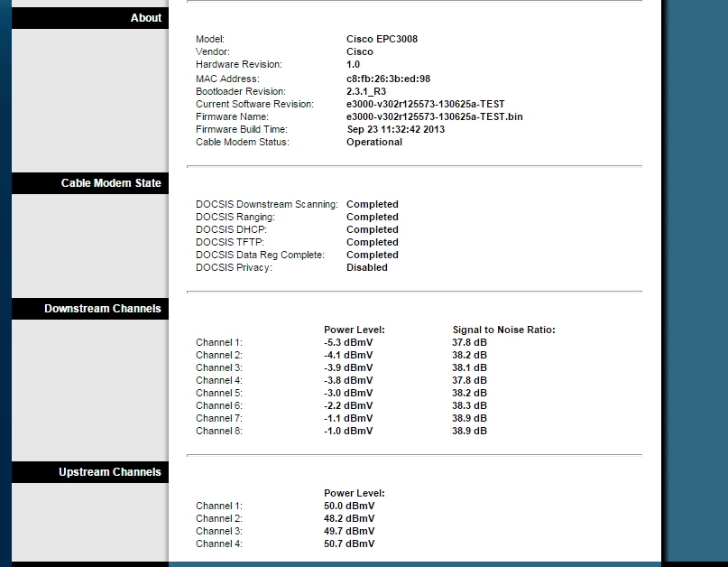
Task: Select the Downstream Channels header
Action: click(90, 309)
